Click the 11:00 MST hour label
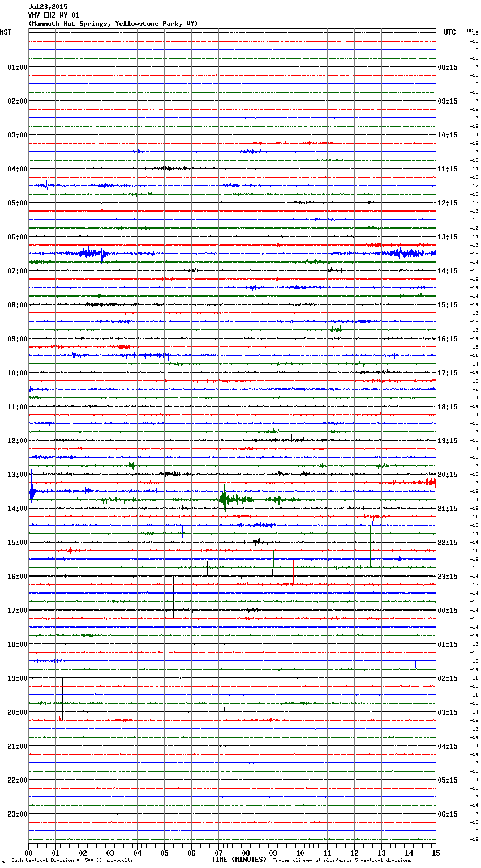Screen dimensions: 481x868 coord(18,407)
